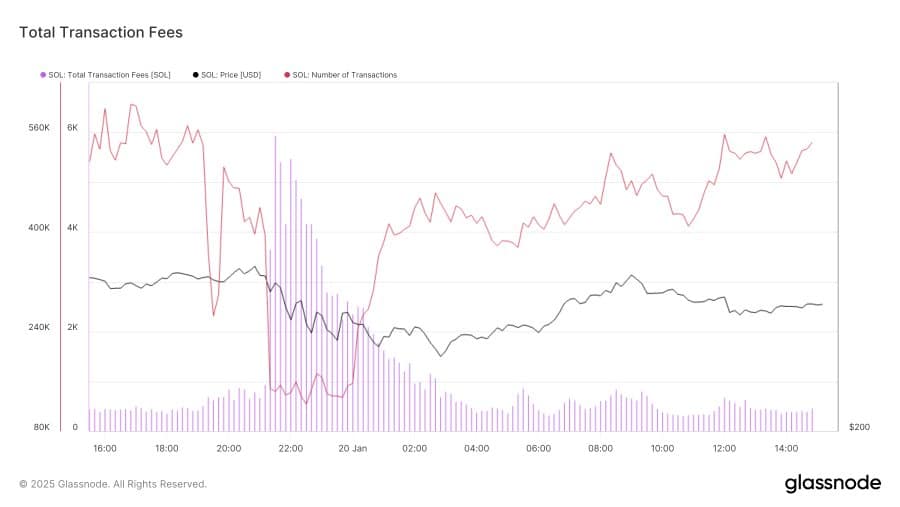900x507 pixels.
Task: Click the 08:00 time axis label
Action: [601, 448]
